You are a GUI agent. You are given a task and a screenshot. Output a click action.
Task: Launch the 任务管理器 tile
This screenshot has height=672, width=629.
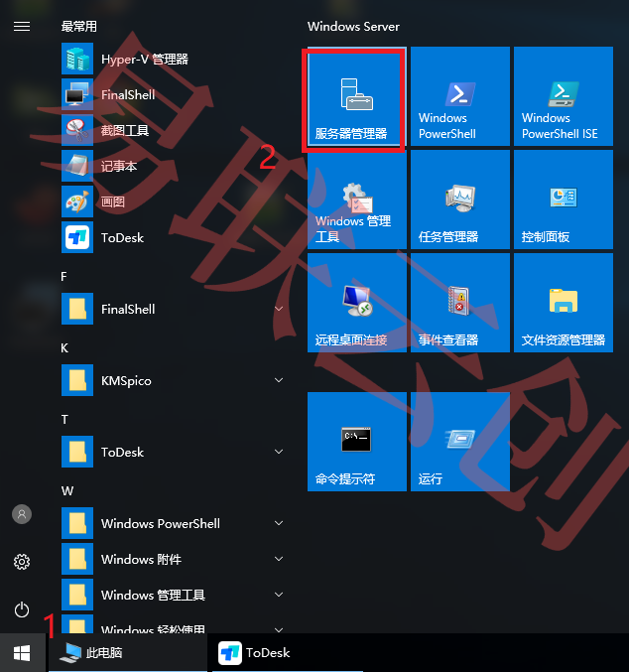click(x=459, y=200)
